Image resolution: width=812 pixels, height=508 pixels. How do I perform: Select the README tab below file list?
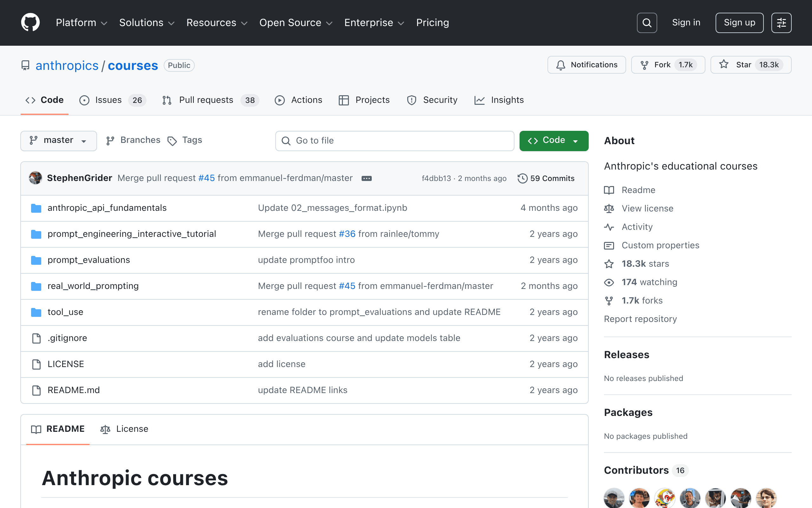[x=58, y=429]
